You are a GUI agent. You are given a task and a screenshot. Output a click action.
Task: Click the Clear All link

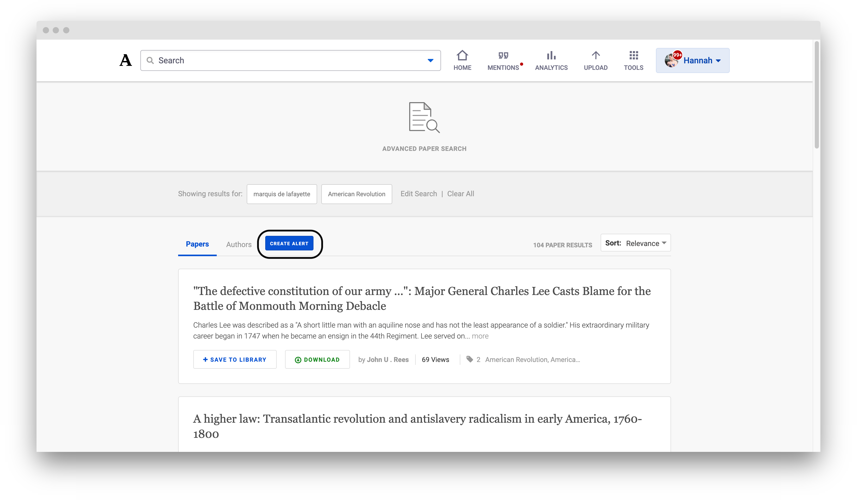coord(461,194)
